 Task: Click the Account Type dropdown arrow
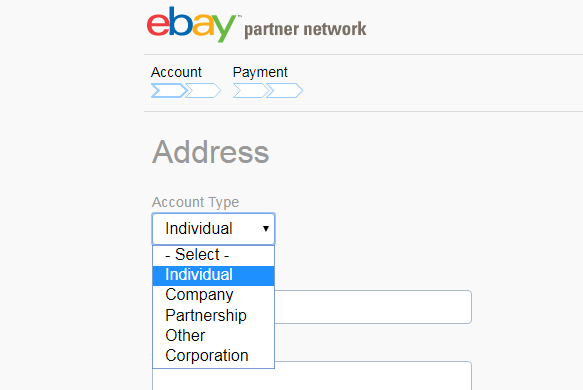point(265,229)
